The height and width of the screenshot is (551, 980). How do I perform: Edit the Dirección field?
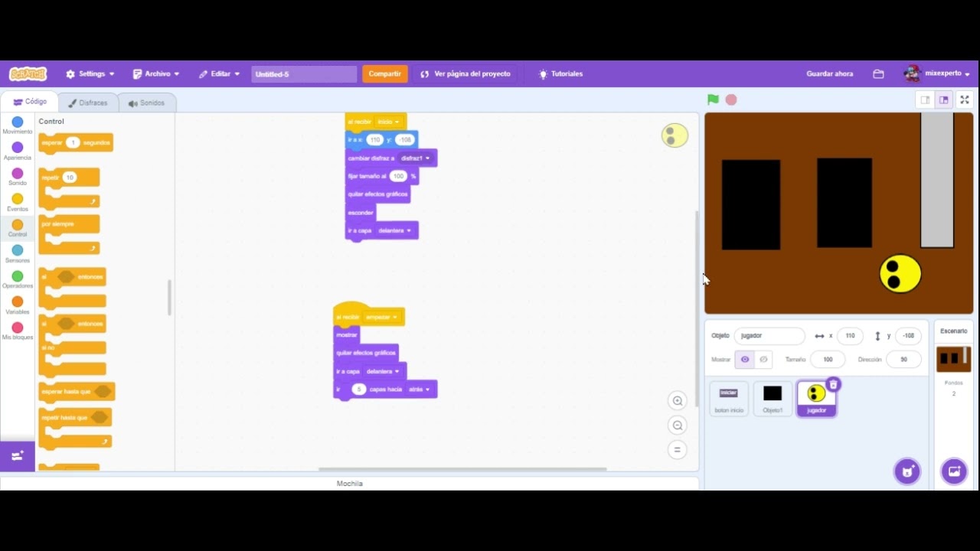904,360
